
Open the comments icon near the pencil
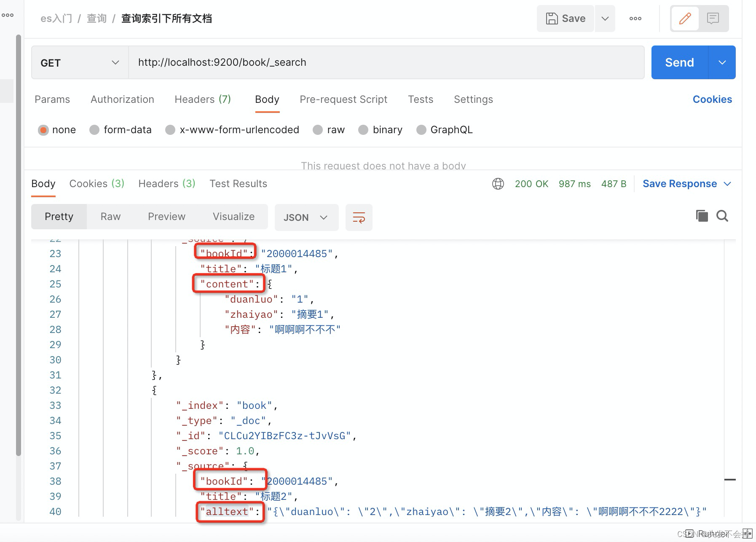(x=713, y=19)
